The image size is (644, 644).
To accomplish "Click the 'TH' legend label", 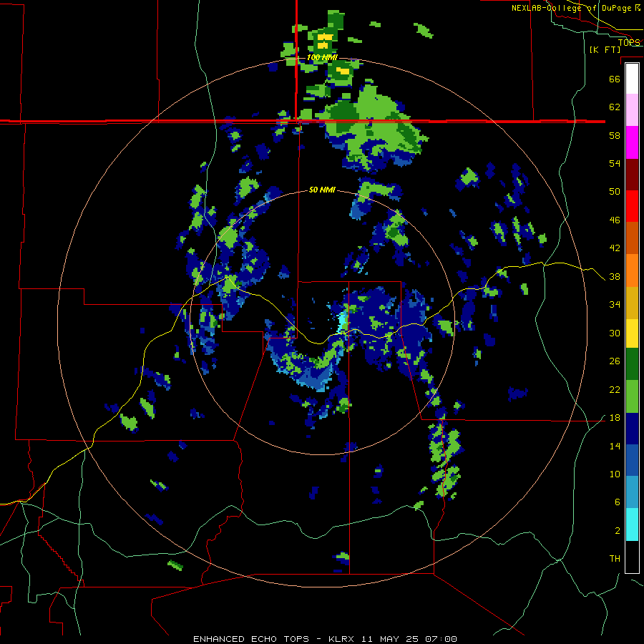I will click(x=615, y=559).
